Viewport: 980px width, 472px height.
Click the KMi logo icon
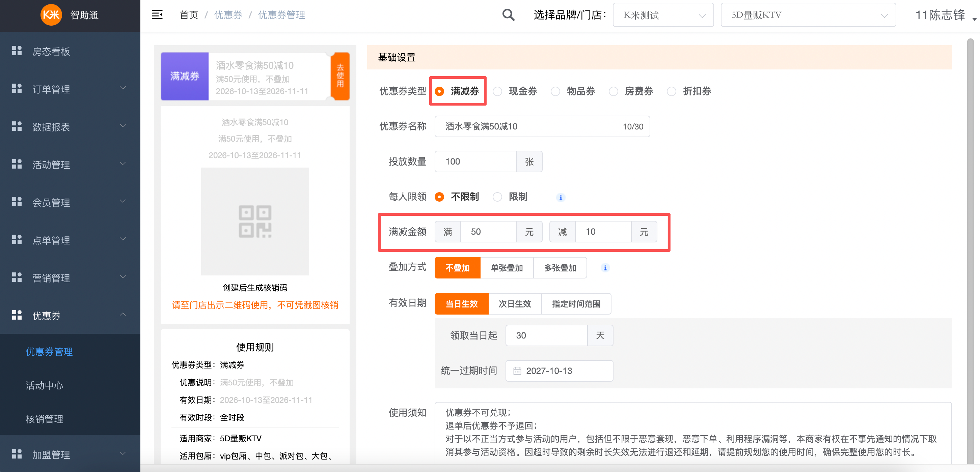[x=51, y=15]
